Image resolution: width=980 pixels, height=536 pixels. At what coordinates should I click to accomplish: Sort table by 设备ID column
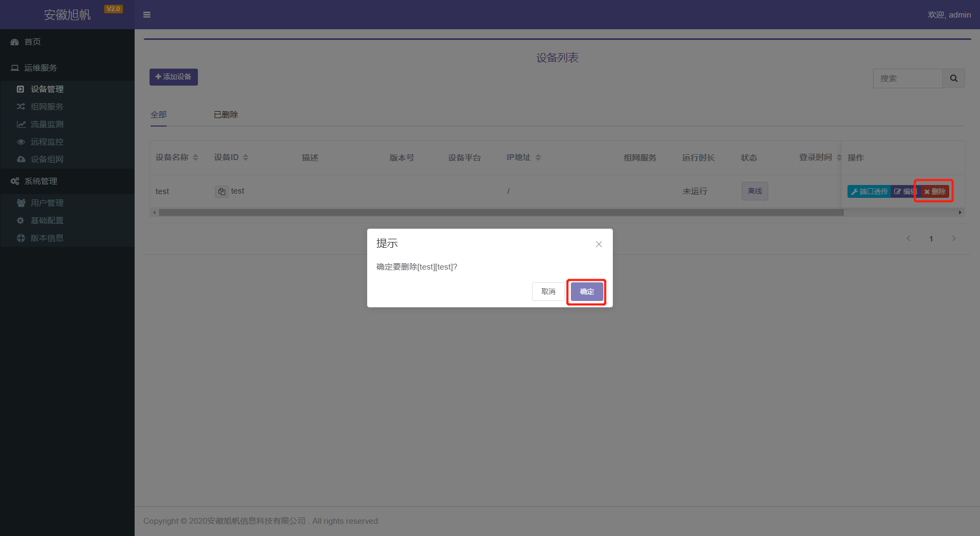pyautogui.click(x=245, y=157)
